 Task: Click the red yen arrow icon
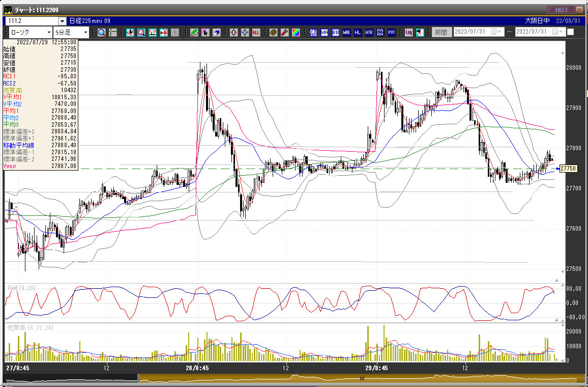(x=163, y=32)
